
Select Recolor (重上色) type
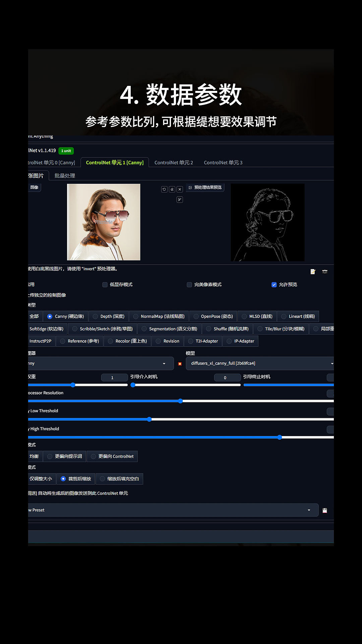127,341
